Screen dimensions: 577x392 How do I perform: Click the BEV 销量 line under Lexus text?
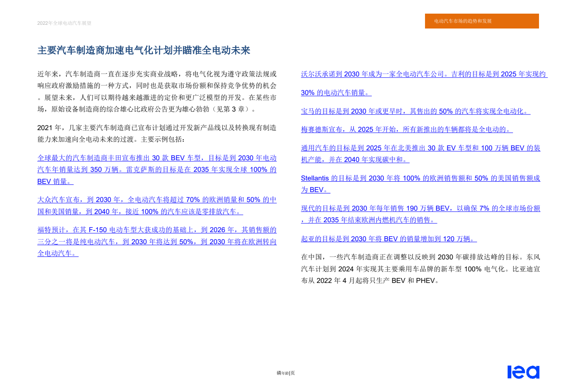tap(55, 182)
